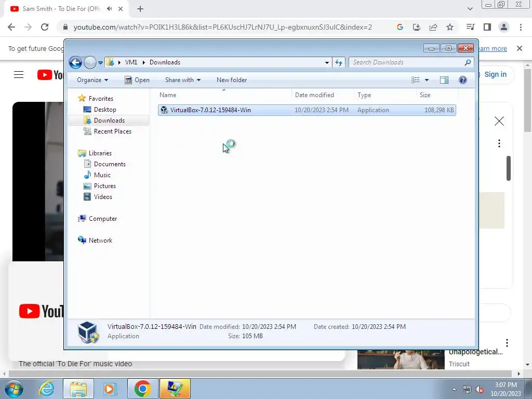The image size is (532, 399).
Task: Toggle Chrome side panel icon
Action: [x=487, y=27]
